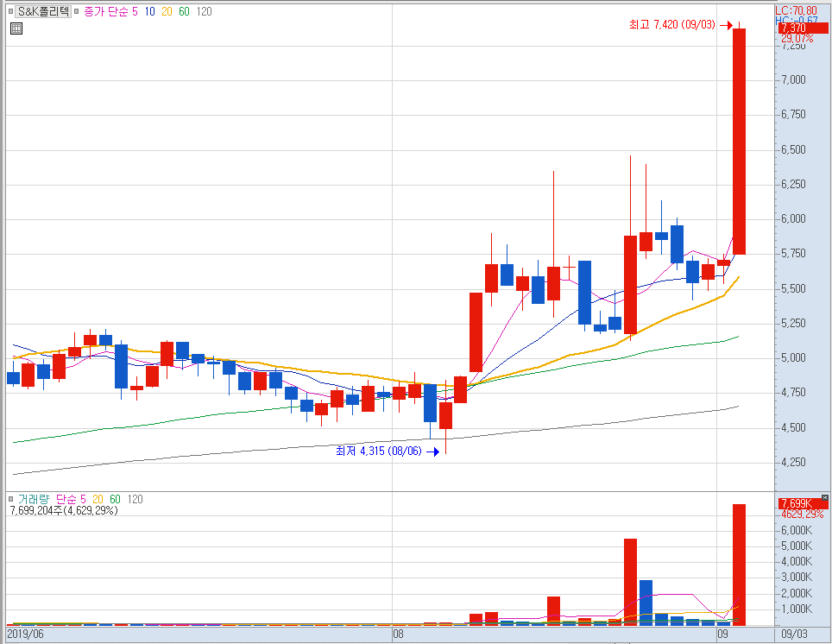
Task: Click the 4,250 price axis label
Action: [793, 462]
